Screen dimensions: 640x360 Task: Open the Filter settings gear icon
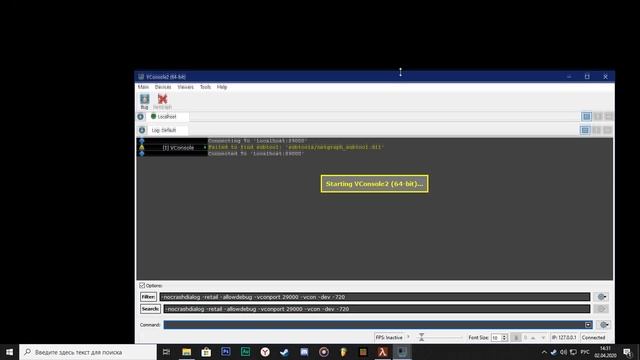(x=602, y=297)
